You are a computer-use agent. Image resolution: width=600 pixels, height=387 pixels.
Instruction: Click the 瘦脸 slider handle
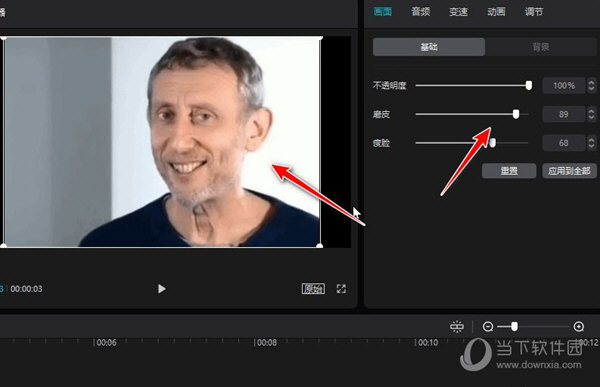point(492,143)
